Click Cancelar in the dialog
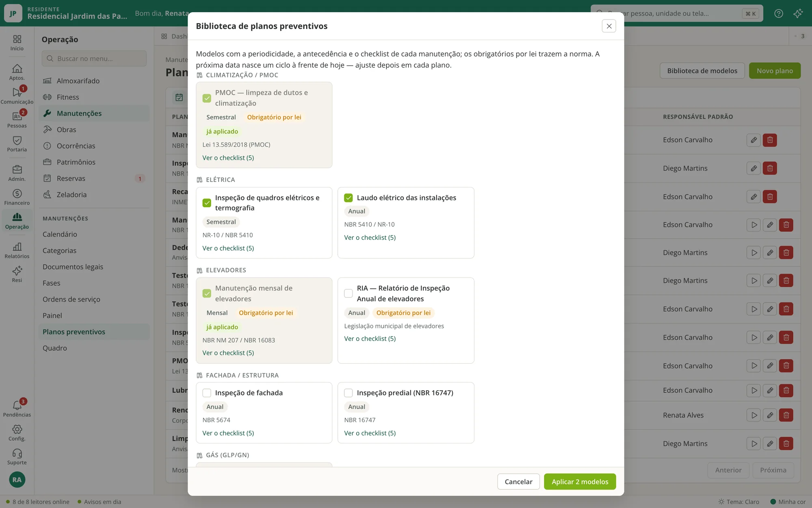The image size is (812, 508). tap(518, 482)
